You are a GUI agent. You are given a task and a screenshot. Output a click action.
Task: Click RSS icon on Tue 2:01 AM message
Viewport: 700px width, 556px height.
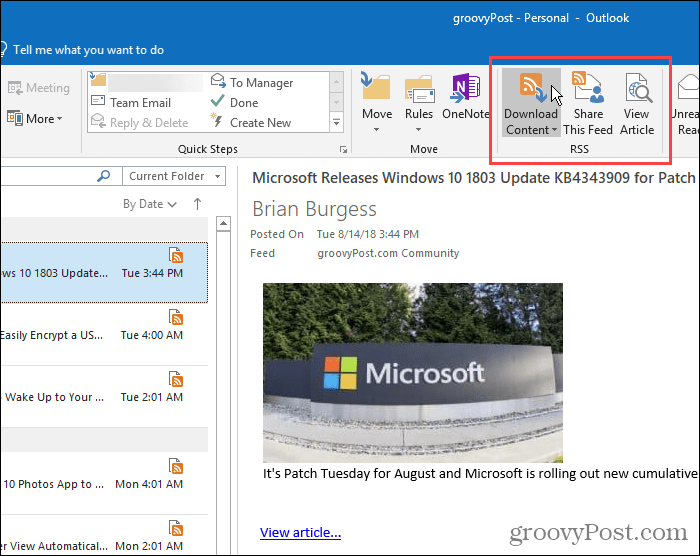[176, 379]
